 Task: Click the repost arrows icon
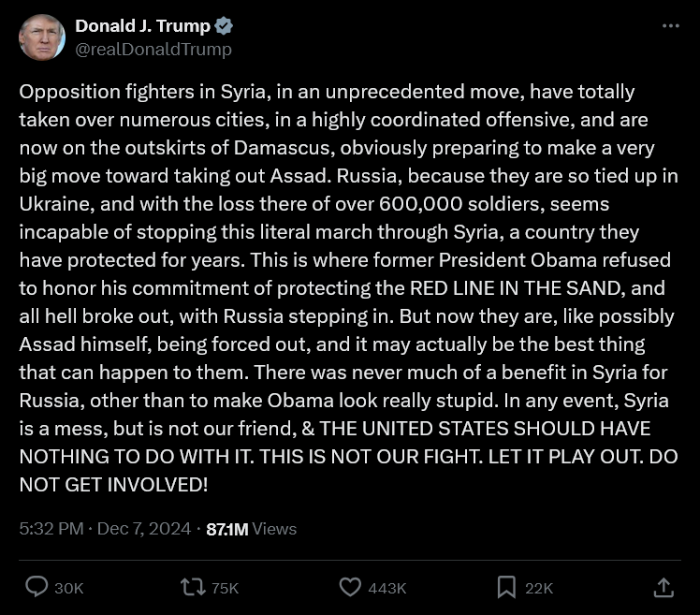tap(193, 587)
